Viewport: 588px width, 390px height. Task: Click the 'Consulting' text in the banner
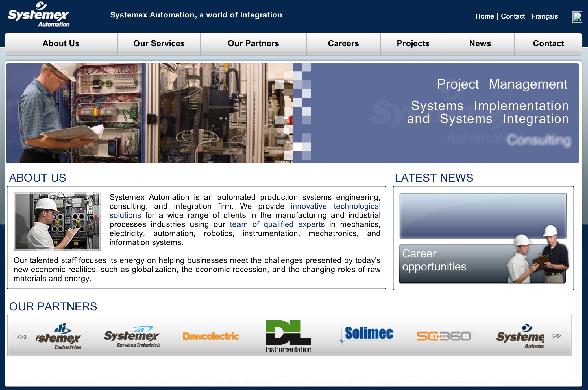539,140
